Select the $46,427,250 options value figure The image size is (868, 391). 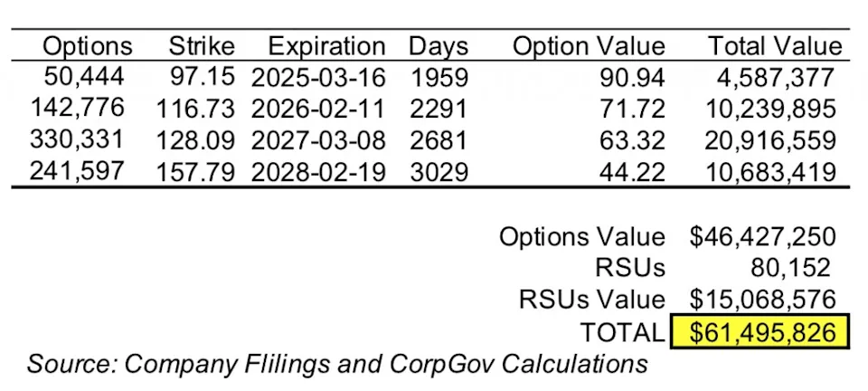(x=762, y=236)
